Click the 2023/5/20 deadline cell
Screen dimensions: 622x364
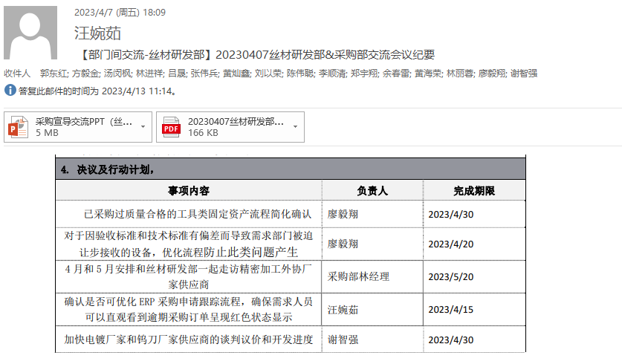click(451, 276)
